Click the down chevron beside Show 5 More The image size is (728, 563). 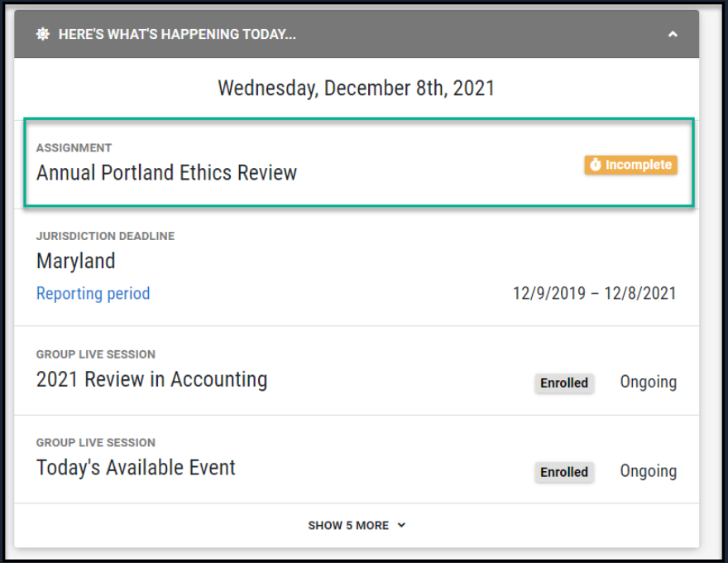[401, 525]
